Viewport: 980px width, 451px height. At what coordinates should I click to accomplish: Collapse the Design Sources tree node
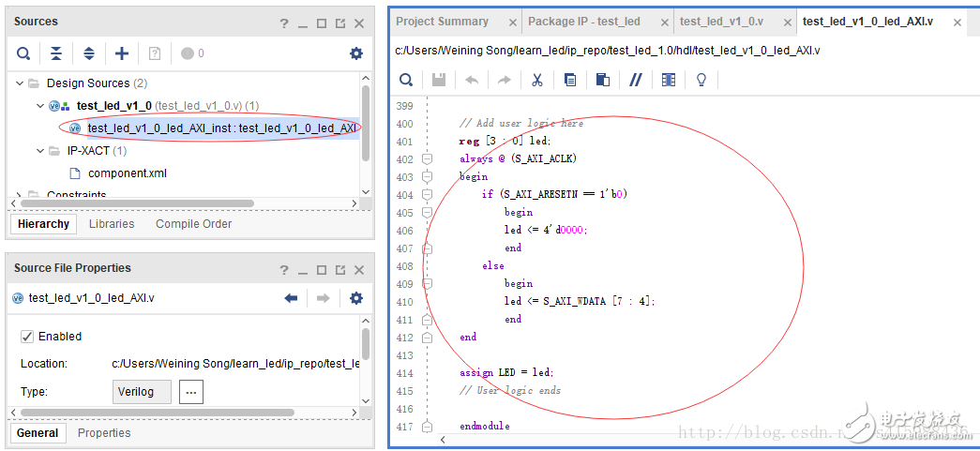click(x=20, y=83)
